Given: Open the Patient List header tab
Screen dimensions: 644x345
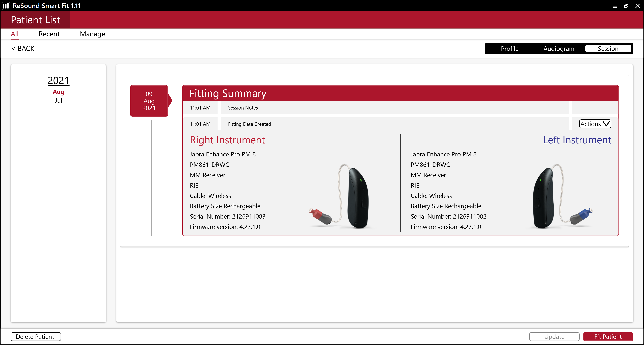Looking at the screenshot, I should (36, 20).
